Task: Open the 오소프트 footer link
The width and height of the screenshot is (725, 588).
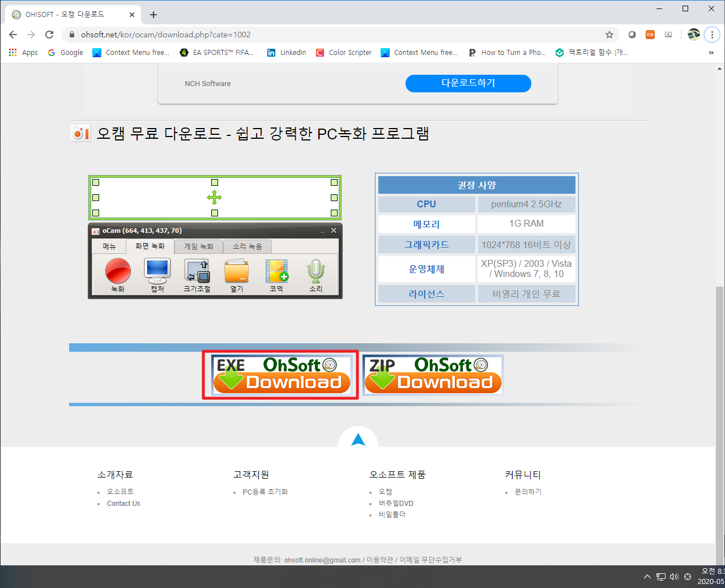Action: (x=120, y=492)
